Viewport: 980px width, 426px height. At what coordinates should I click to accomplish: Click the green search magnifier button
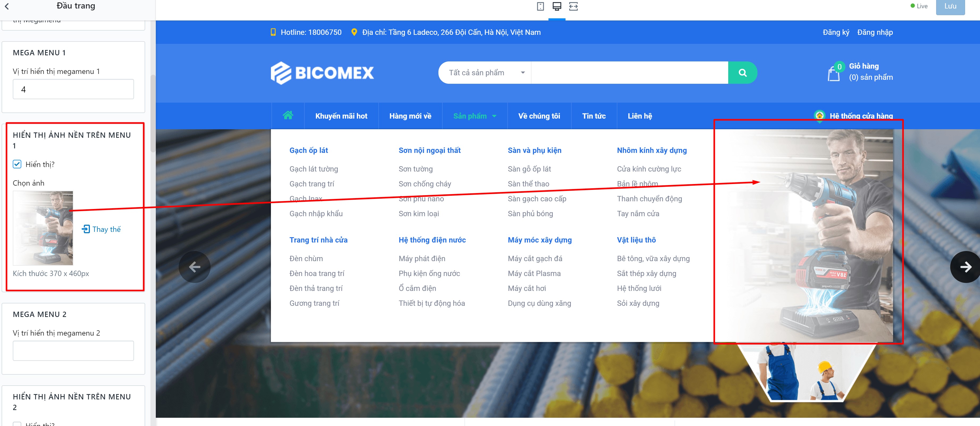(742, 73)
